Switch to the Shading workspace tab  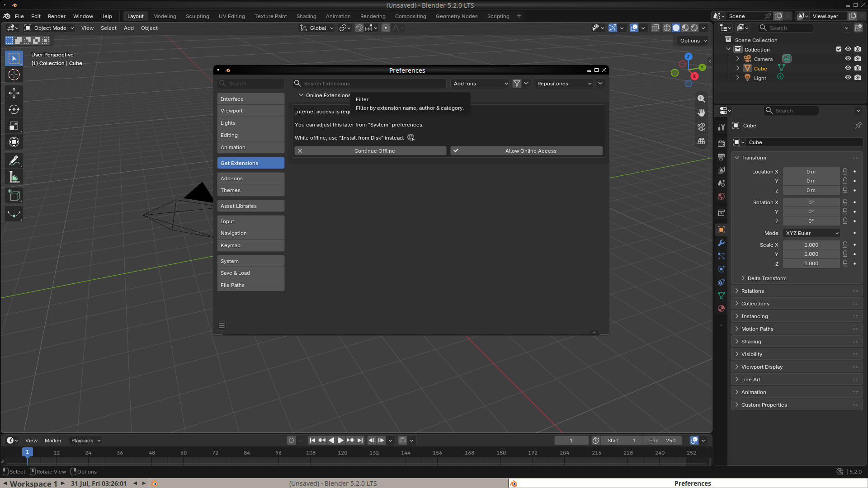pyautogui.click(x=307, y=16)
